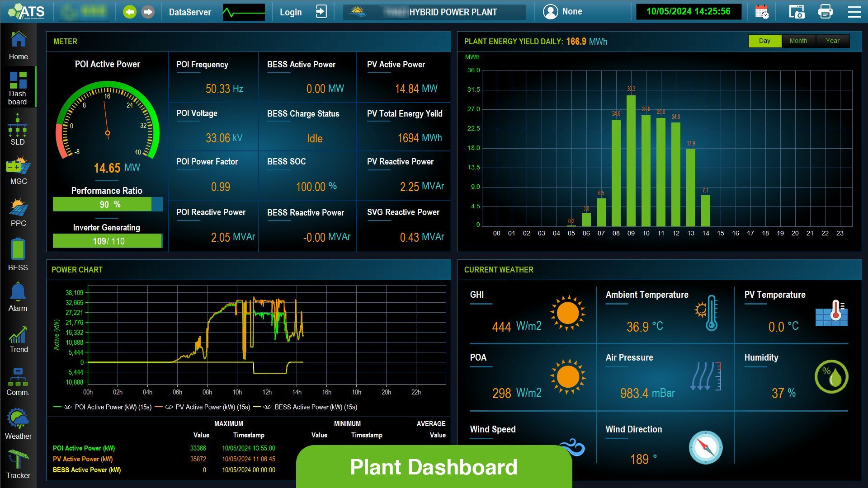
Task: Open the hamburger menu at top right
Action: coord(854,12)
